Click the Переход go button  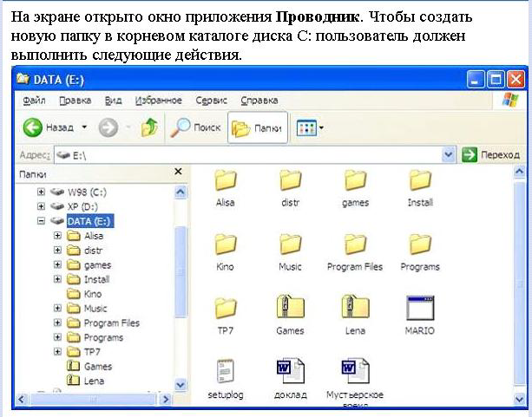[x=490, y=155]
